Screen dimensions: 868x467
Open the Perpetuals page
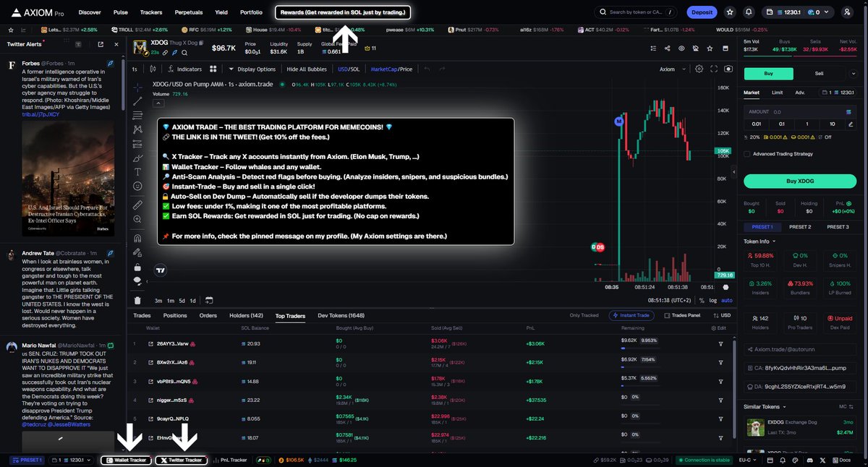[x=189, y=12]
